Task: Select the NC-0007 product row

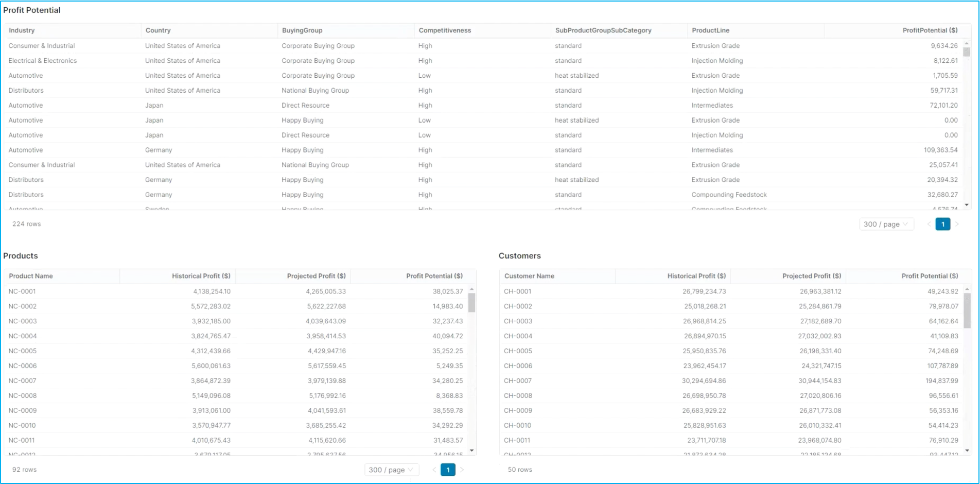Action: click(x=23, y=381)
